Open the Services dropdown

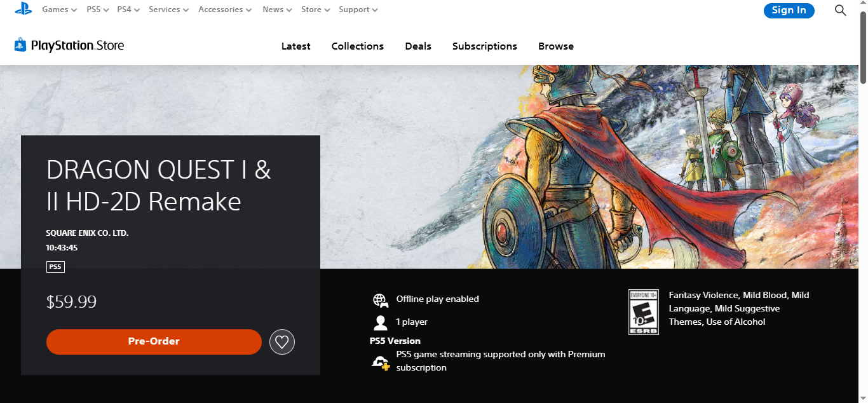pos(168,10)
